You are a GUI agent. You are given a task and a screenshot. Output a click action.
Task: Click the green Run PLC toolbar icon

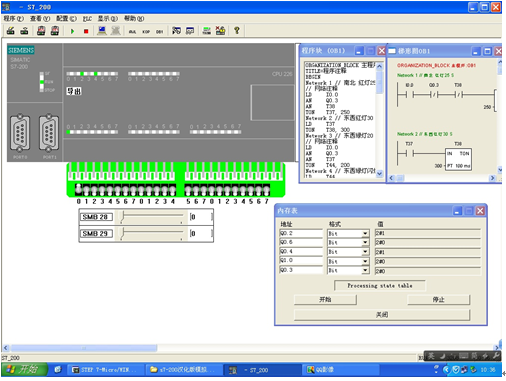[x=72, y=31]
